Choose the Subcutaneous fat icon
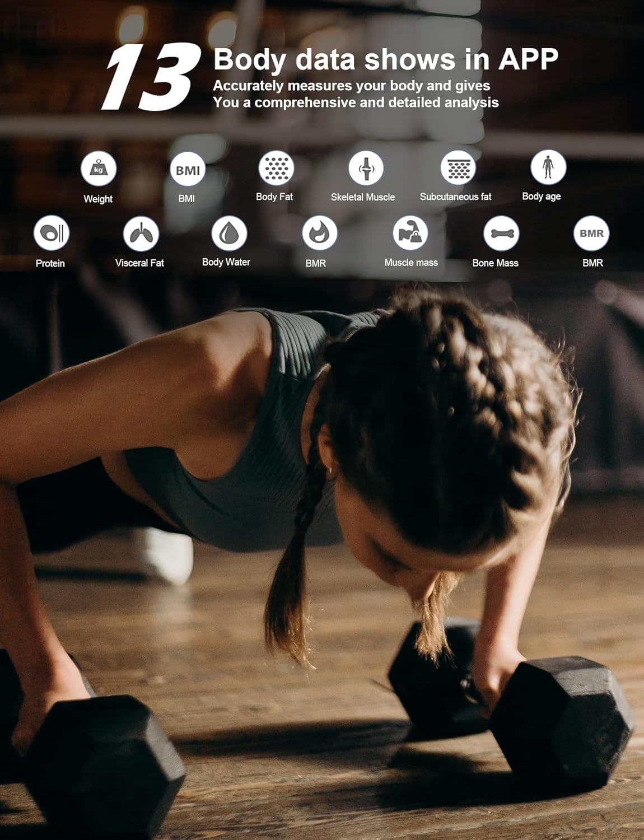 point(458,168)
